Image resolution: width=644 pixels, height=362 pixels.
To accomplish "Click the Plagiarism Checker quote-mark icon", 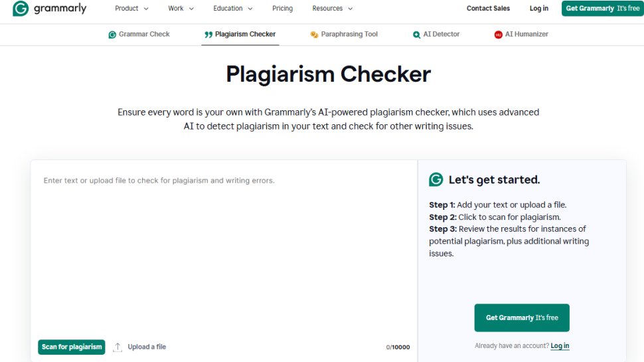I will [208, 35].
